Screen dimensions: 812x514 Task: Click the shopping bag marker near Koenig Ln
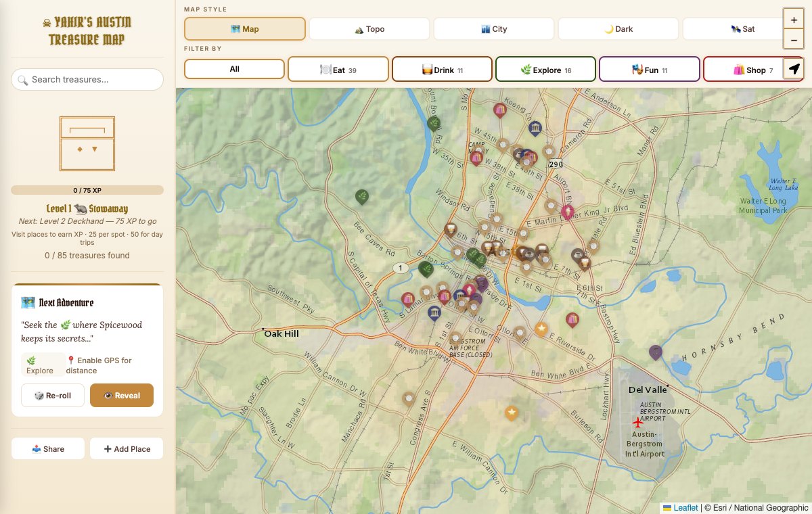tap(500, 110)
